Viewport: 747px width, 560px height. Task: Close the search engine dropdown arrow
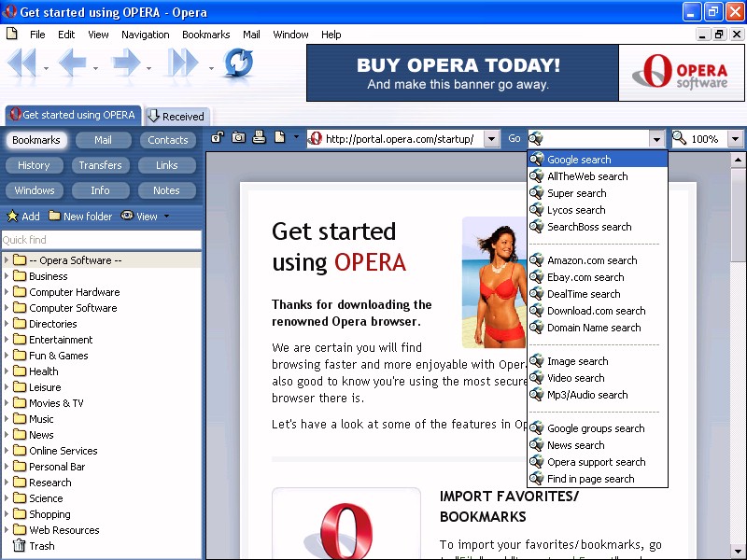(656, 139)
